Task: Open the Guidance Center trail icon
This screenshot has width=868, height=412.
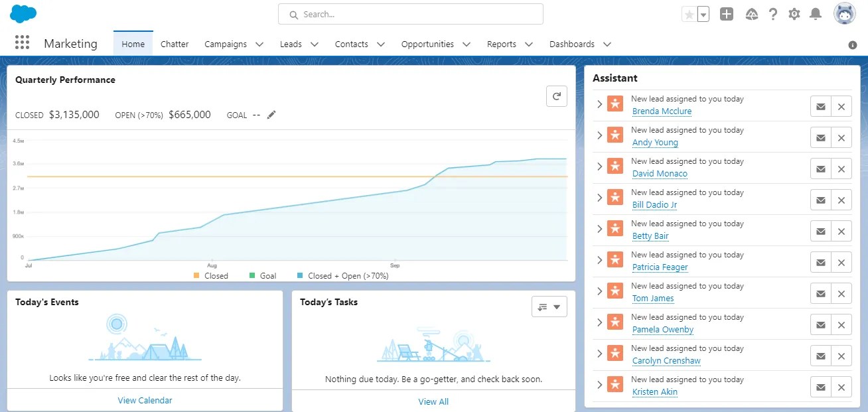Action: [751, 13]
